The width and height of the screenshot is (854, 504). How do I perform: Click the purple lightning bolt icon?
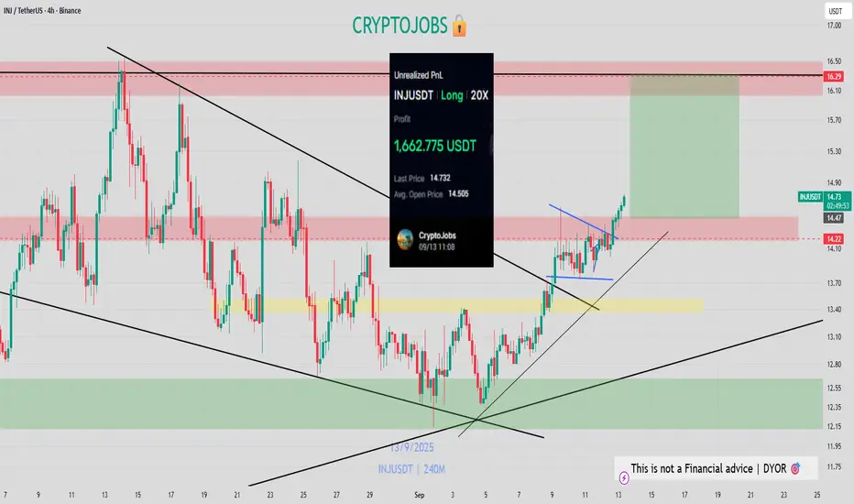pyautogui.click(x=624, y=478)
